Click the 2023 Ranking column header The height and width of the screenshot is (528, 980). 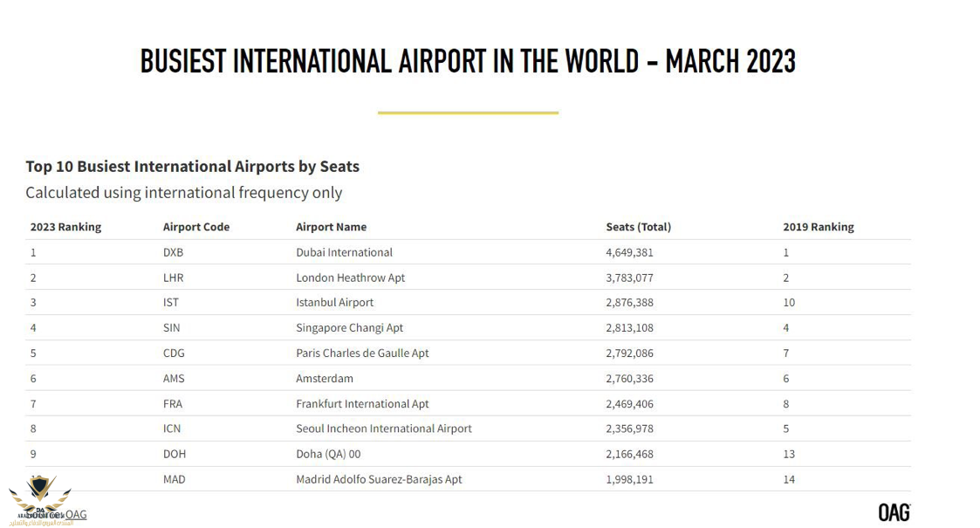(65, 227)
